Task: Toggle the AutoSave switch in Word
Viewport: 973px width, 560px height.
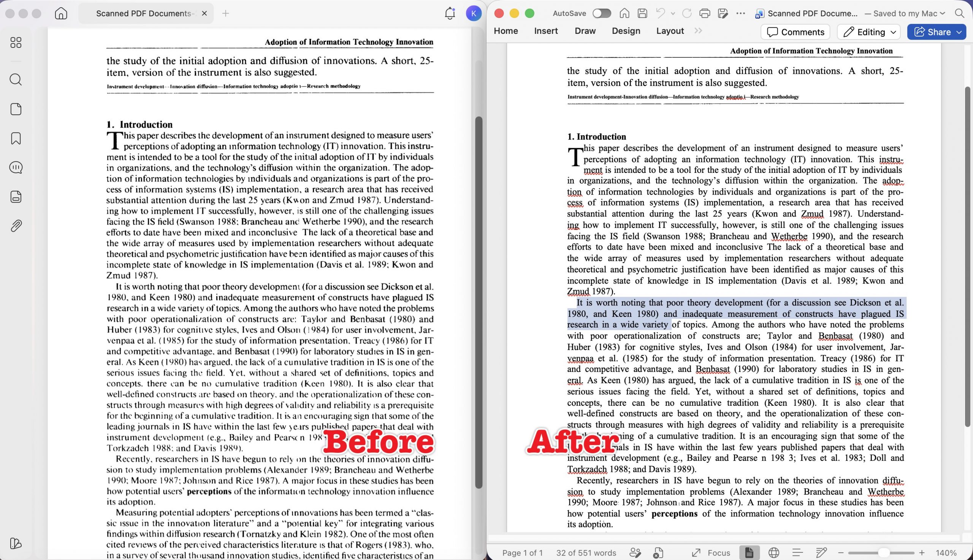Action: [602, 13]
